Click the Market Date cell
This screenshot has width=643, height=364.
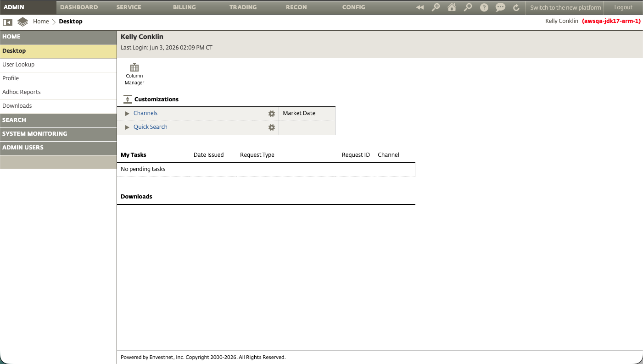pyautogui.click(x=307, y=113)
